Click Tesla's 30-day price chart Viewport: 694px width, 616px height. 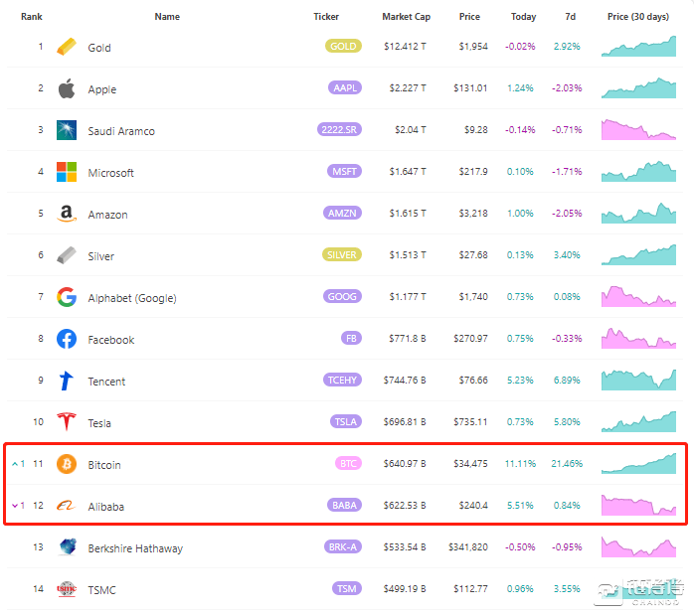coord(638,421)
